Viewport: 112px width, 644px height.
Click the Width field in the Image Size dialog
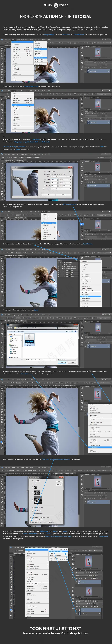coord(54,180)
